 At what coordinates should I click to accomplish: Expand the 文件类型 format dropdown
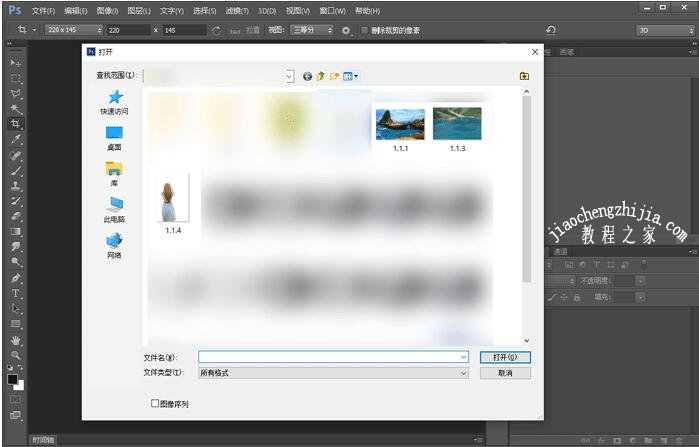(x=463, y=373)
